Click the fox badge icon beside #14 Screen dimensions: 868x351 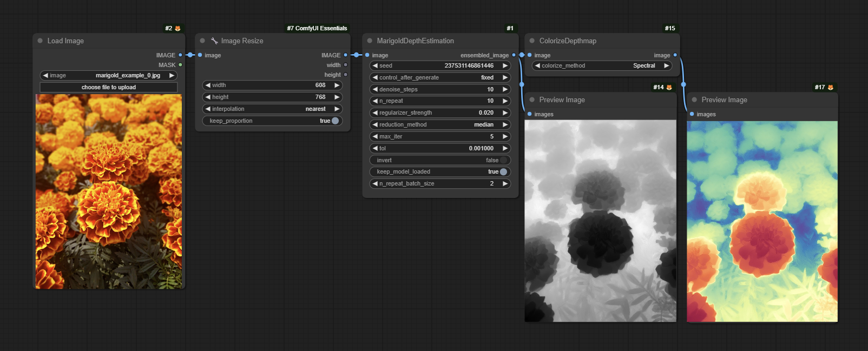669,87
